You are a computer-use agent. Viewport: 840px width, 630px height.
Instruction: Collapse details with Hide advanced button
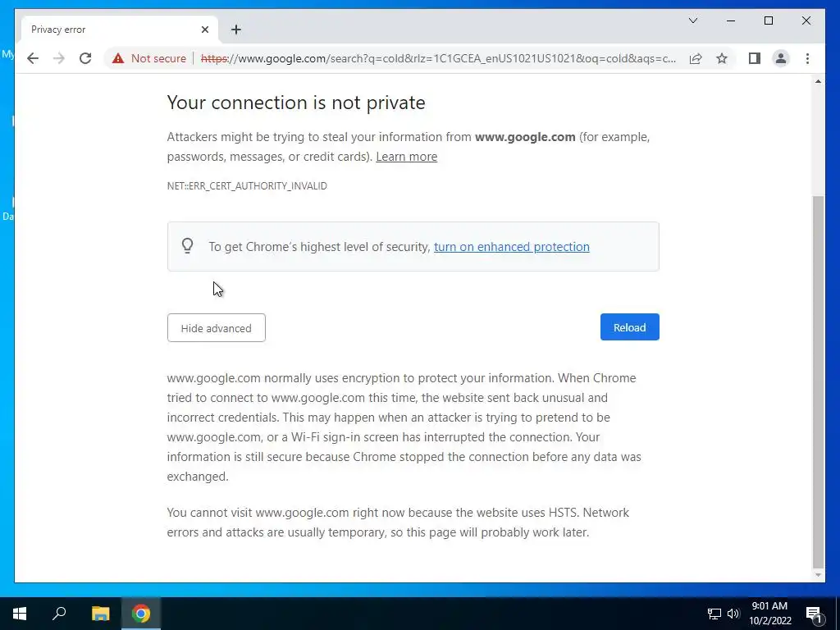click(216, 328)
